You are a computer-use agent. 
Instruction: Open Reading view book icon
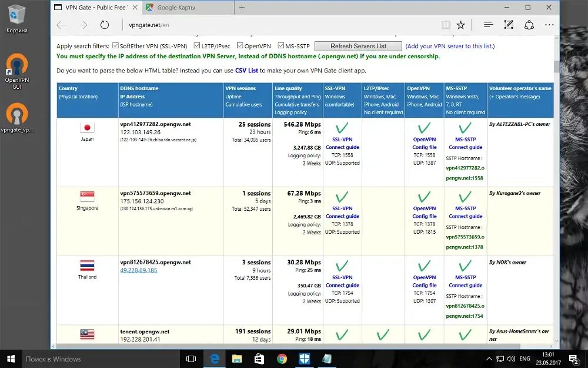446,25
